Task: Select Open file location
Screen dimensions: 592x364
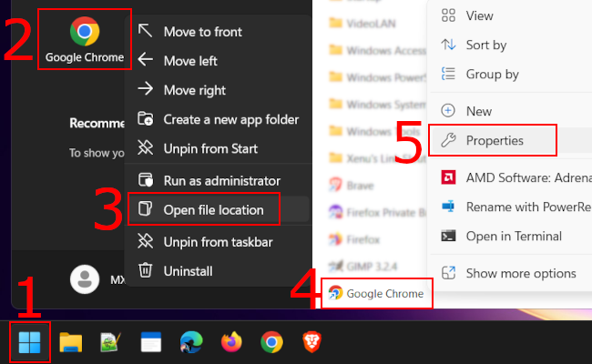Action: pos(218,209)
